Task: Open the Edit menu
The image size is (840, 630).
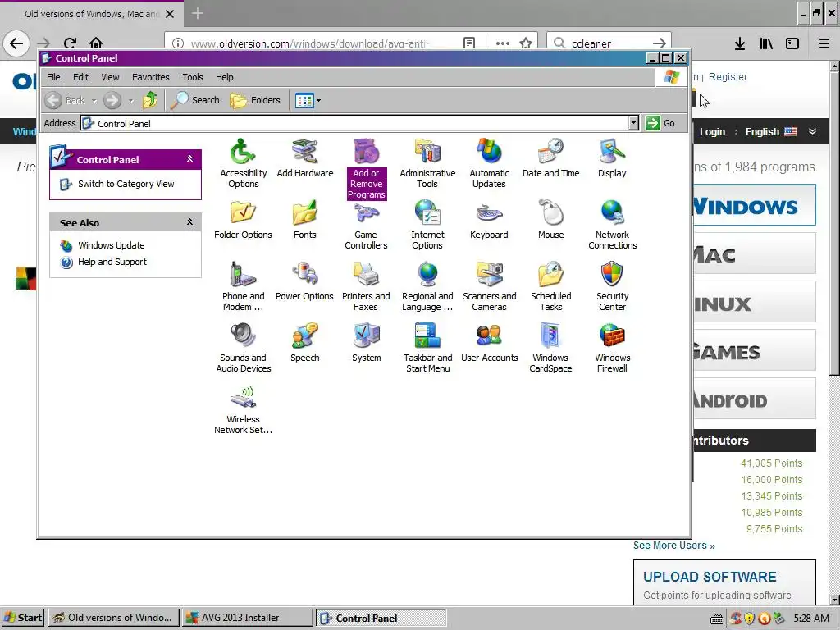Action: [80, 77]
